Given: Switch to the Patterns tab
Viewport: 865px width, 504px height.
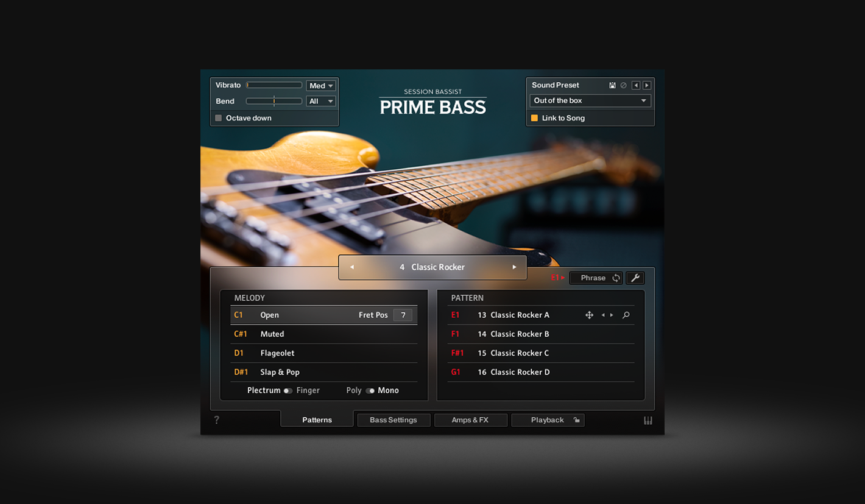Looking at the screenshot, I should click(x=317, y=420).
